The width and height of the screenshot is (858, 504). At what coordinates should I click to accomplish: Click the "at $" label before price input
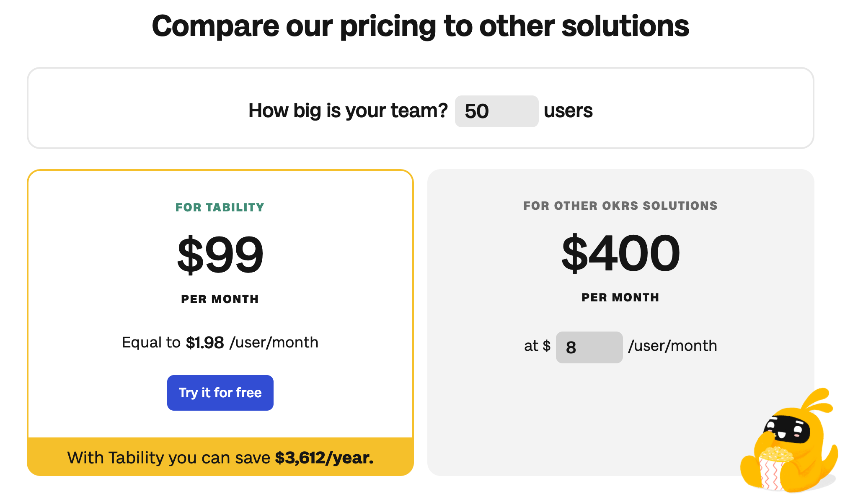[537, 346]
